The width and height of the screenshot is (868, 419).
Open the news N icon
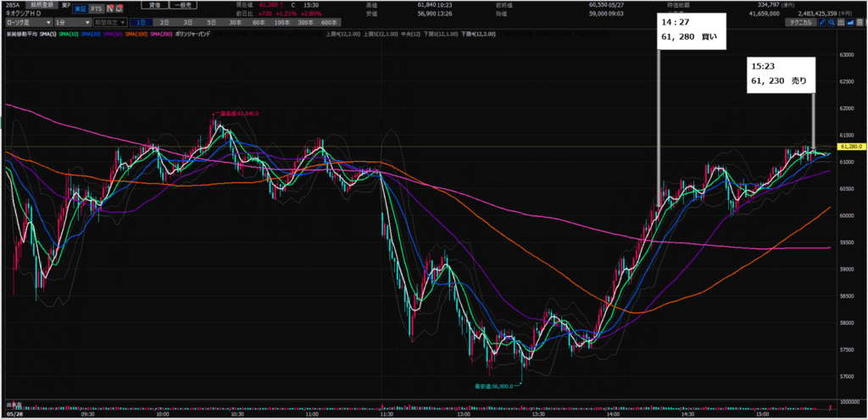tap(110, 8)
